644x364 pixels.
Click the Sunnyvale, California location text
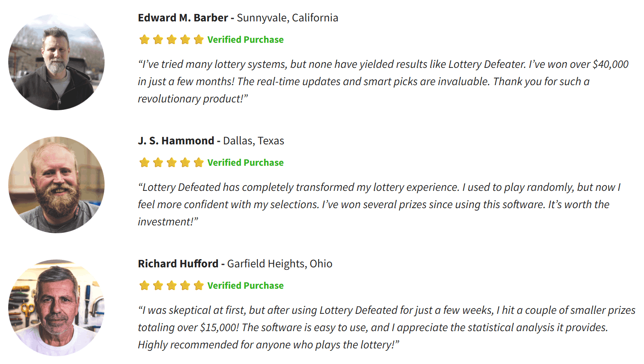point(287,18)
